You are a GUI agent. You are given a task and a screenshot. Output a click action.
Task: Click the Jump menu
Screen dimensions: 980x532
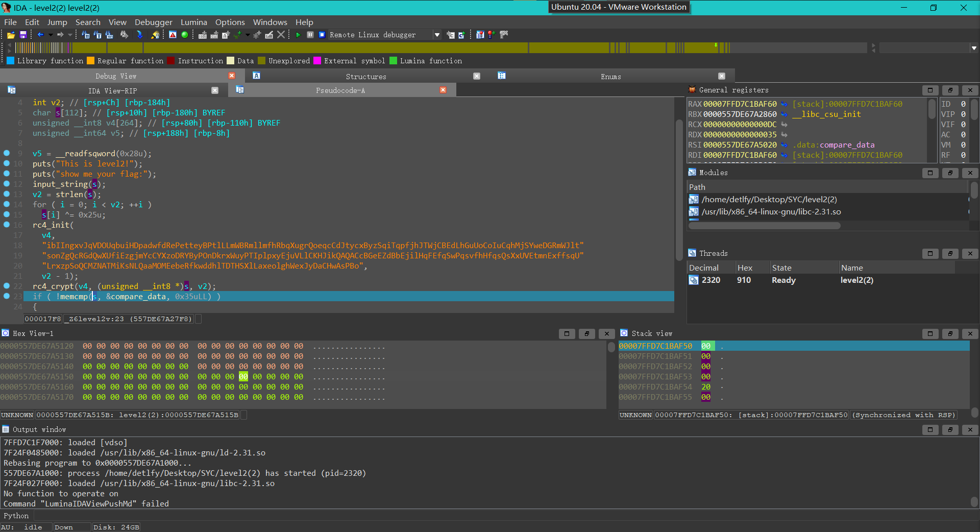point(57,22)
